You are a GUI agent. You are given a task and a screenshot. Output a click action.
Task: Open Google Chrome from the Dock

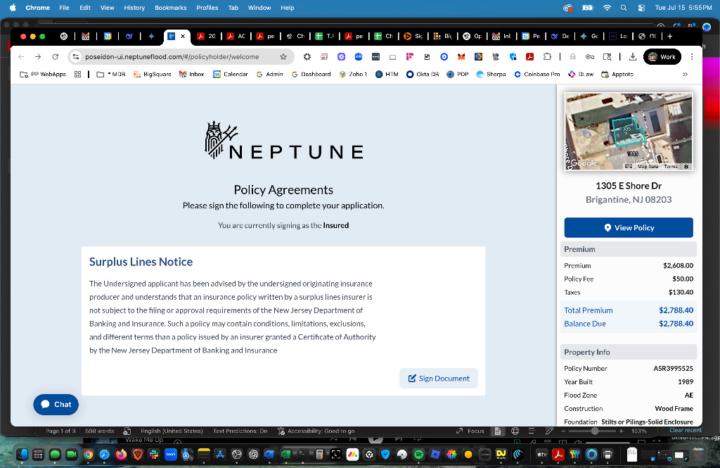(x=88, y=455)
